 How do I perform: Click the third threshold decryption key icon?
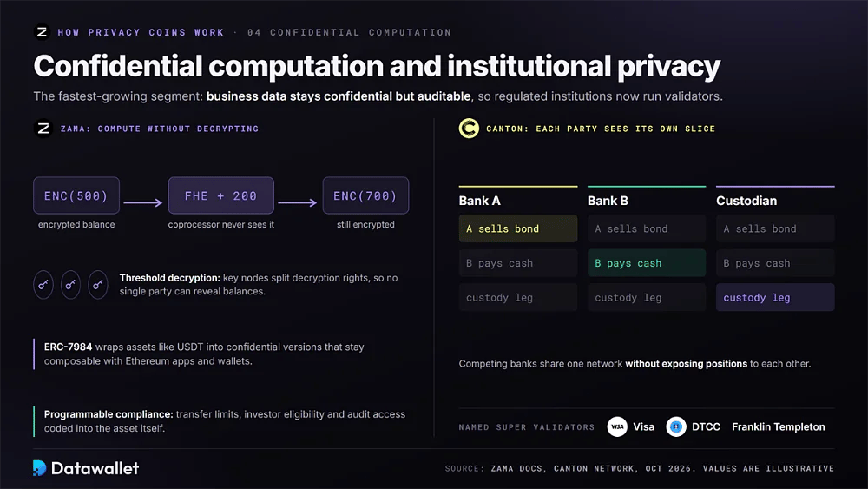coord(98,285)
